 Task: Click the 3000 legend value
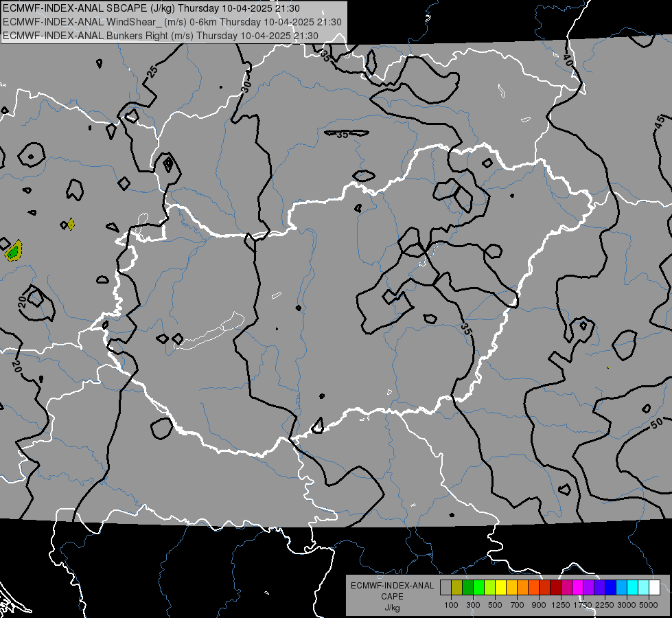627,605
